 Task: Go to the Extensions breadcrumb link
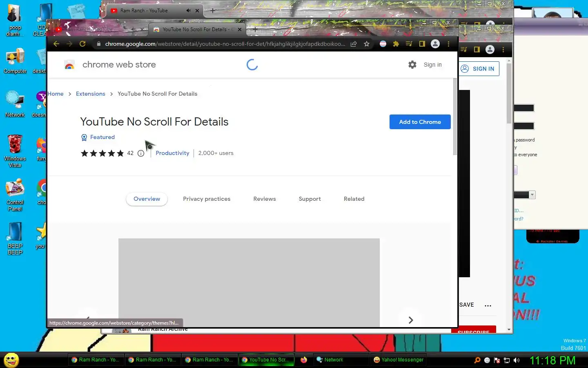(91, 94)
